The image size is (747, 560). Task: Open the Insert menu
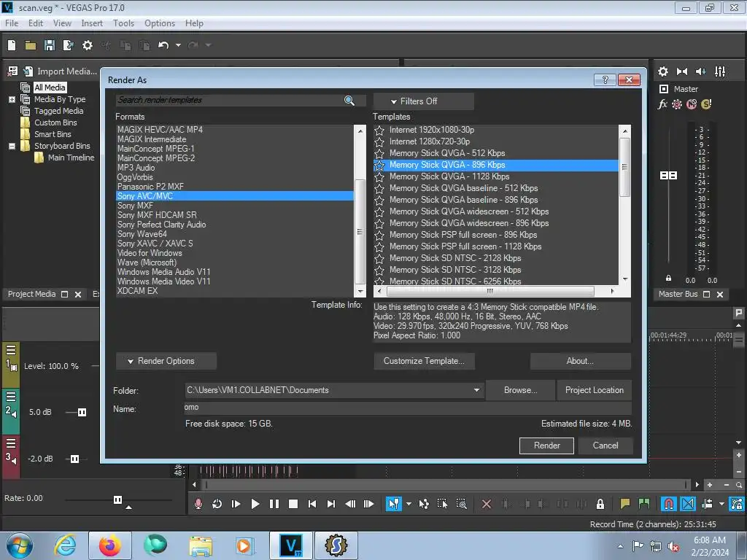point(91,23)
